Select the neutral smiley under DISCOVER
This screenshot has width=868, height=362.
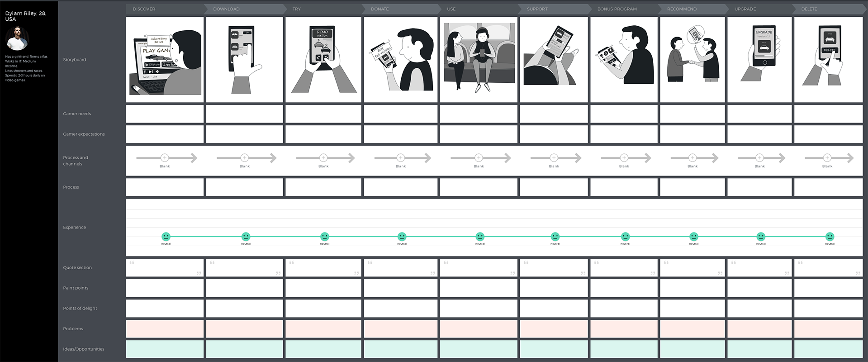click(x=166, y=236)
